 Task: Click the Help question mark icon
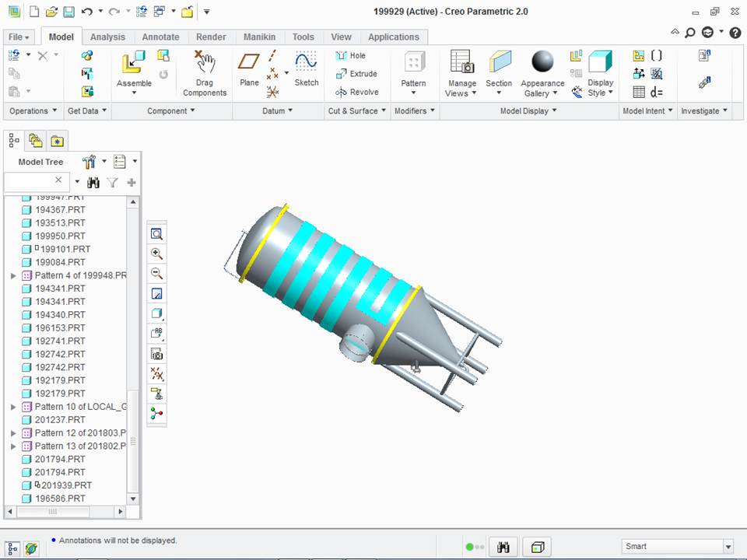pyautogui.click(x=735, y=33)
